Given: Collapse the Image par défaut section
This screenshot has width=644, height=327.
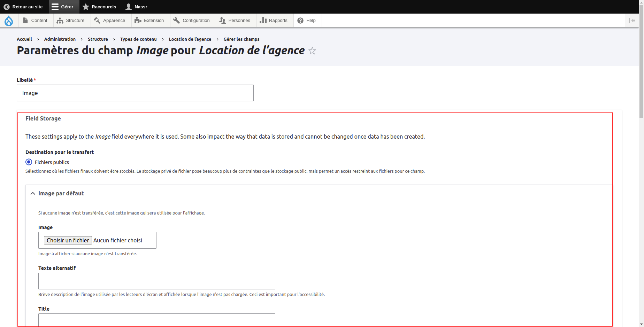Looking at the screenshot, I should pyautogui.click(x=61, y=193).
